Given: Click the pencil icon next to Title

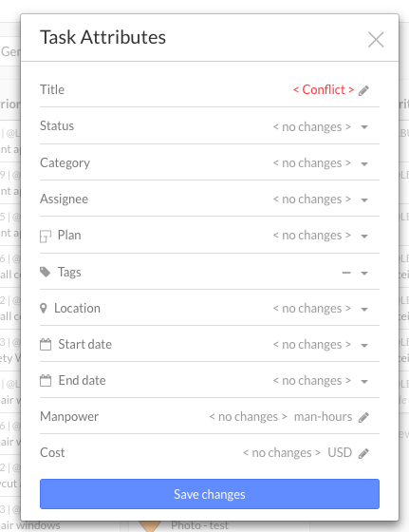Looking at the screenshot, I should (x=363, y=90).
